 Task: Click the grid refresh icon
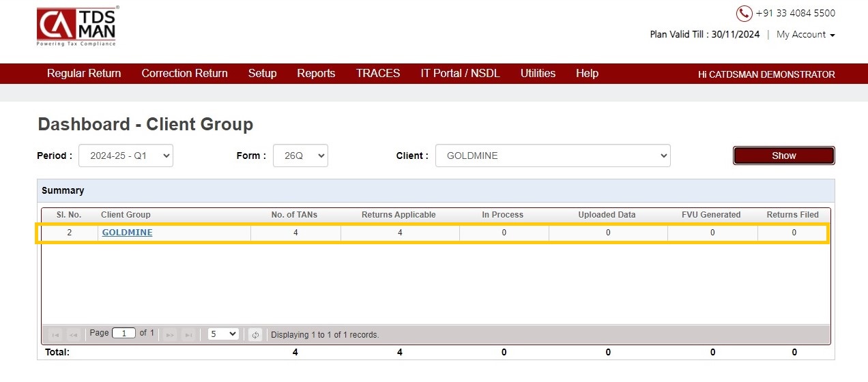(x=255, y=334)
